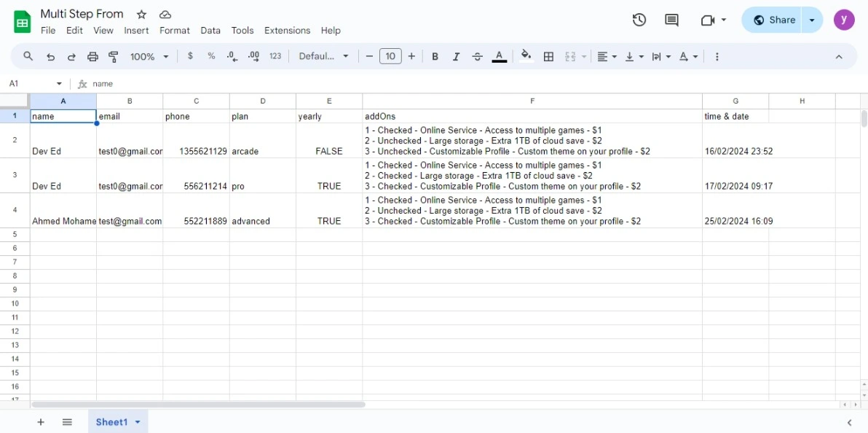Open the Extensions menu
This screenshot has width=868, height=433.
(x=288, y=31)
